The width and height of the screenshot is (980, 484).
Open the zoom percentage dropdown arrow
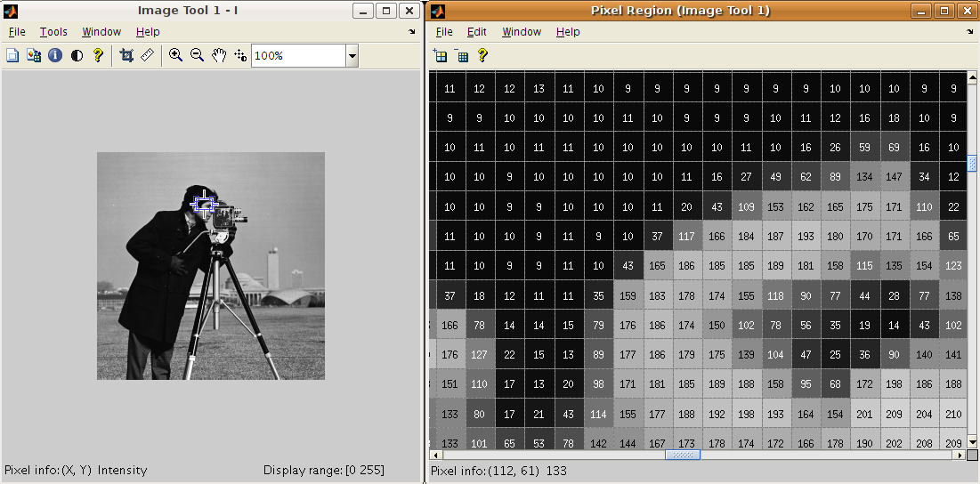pyautogui.click(x=352, y=55)
